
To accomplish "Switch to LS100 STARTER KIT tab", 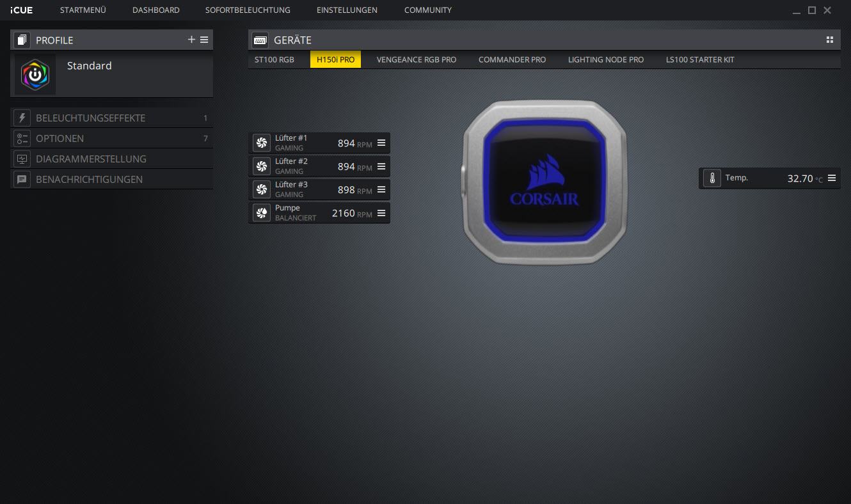I will point(700,59).
